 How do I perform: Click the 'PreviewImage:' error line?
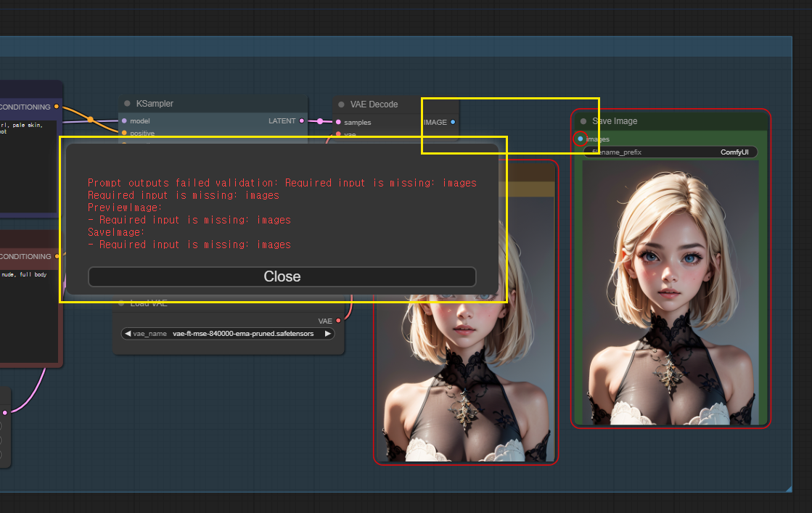pos(125,208)
